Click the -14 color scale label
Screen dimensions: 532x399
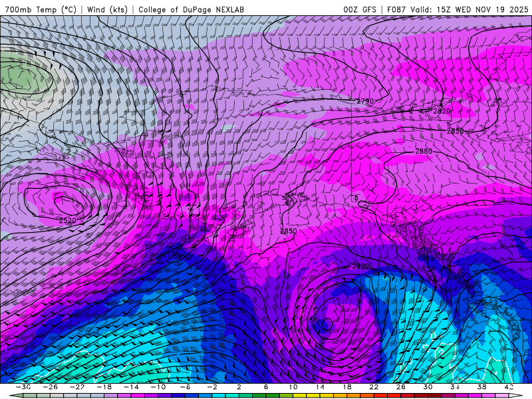(x=131, y=387)
